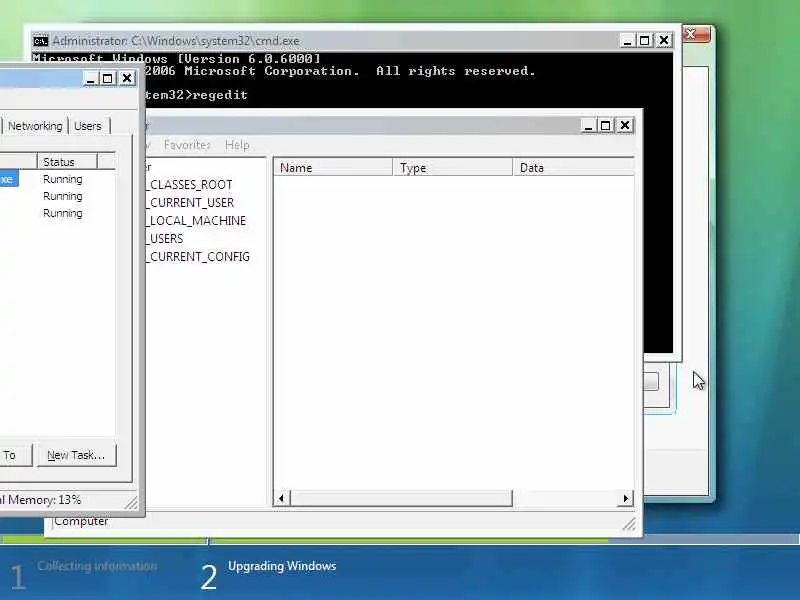Close the red-buttoned setup window behind cmd

click(x=696, y=34)
